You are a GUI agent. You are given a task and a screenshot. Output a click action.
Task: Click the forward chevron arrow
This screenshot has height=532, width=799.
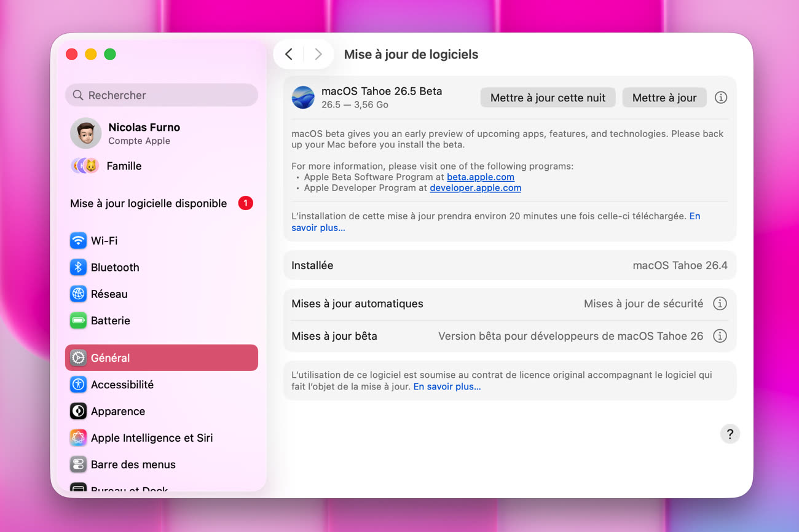318,54
